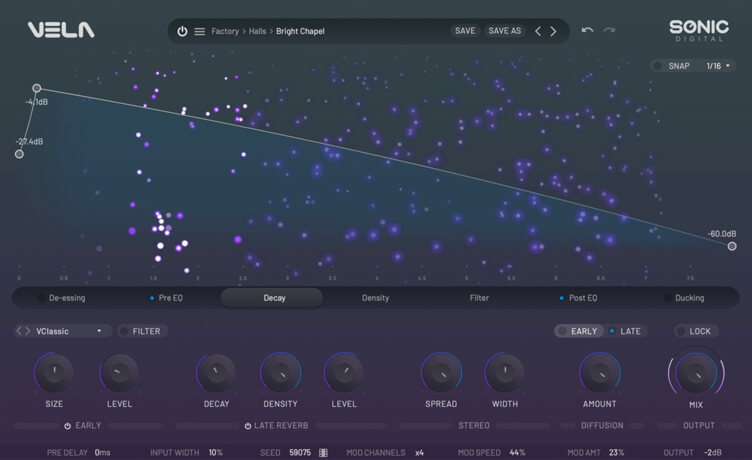Click the diffusion AMOUNT knob

pos(599,372)
